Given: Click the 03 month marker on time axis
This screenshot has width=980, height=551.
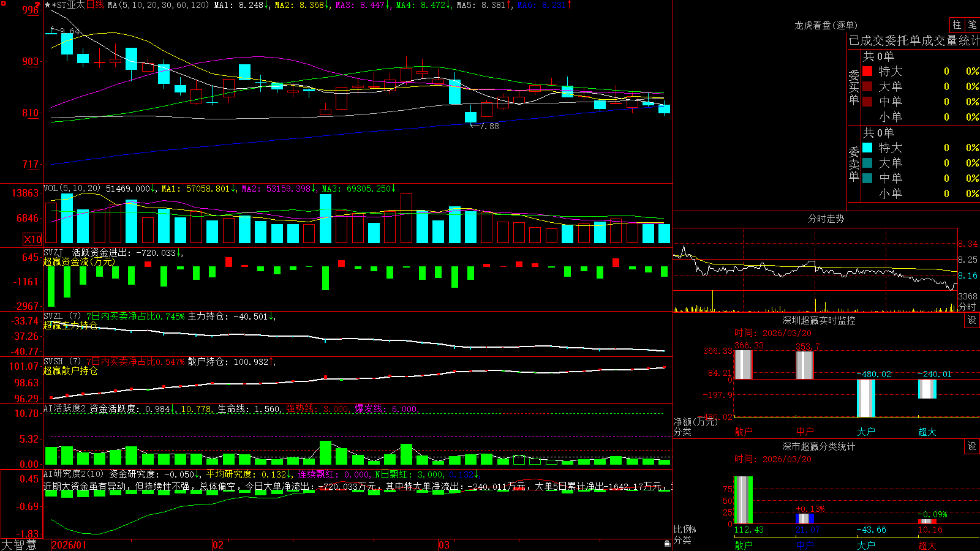Looking at the screenshot, I should (444, 545).
